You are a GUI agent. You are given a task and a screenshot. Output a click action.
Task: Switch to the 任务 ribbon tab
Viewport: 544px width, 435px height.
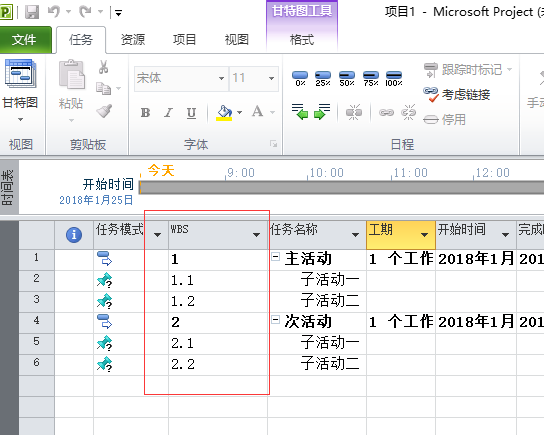pos(81,40)
